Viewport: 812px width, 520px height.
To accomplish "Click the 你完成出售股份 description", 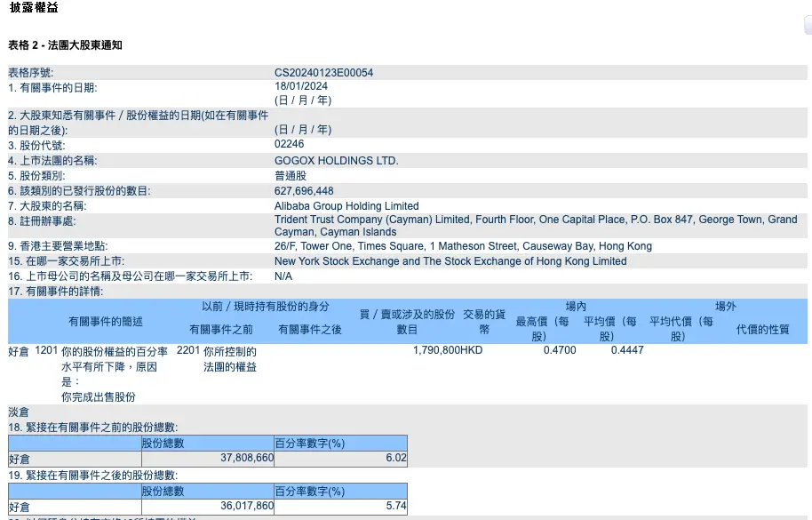I will click(99, 397).
